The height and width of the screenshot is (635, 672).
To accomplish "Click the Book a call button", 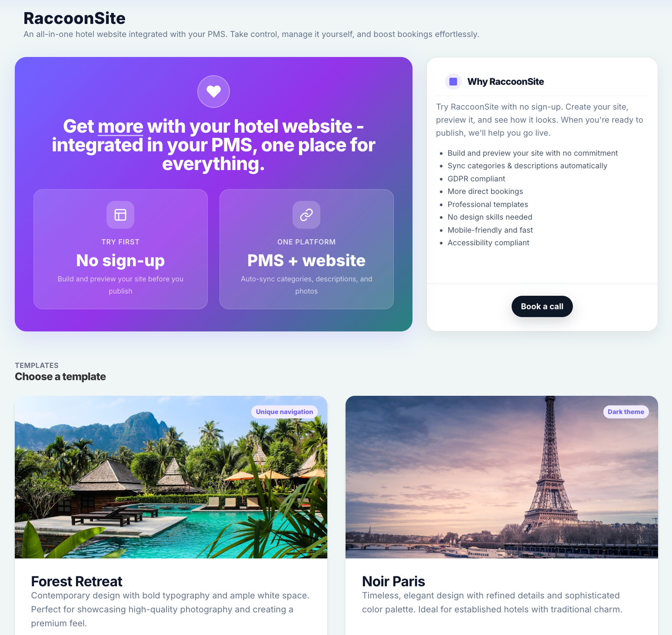I will point(542,307).
